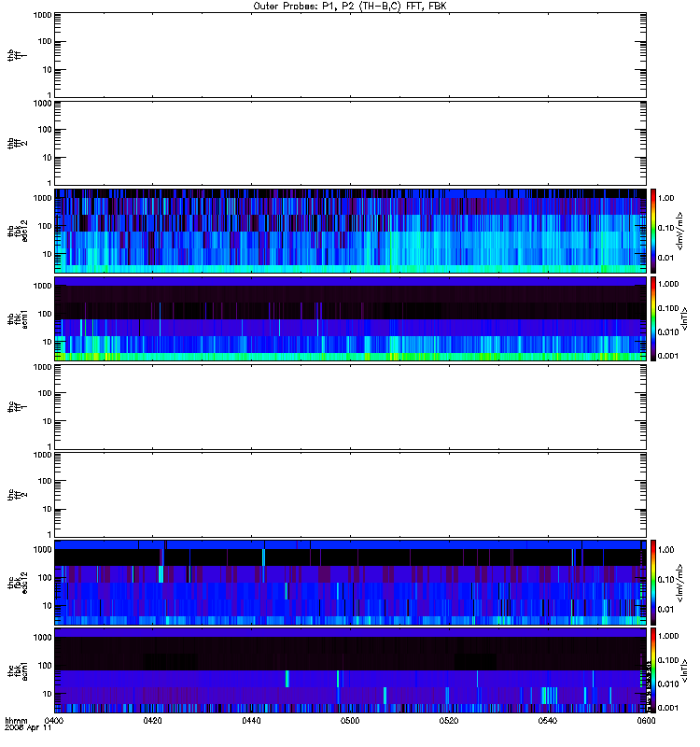The image size is (700, 747).
Task: Click inside the thb fbk edc12 spectrogram
Action: click(350, 231)
